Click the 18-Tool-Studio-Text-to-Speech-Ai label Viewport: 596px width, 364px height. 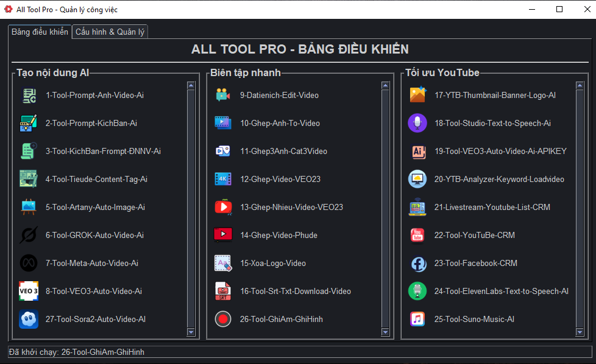coord(492,124)
